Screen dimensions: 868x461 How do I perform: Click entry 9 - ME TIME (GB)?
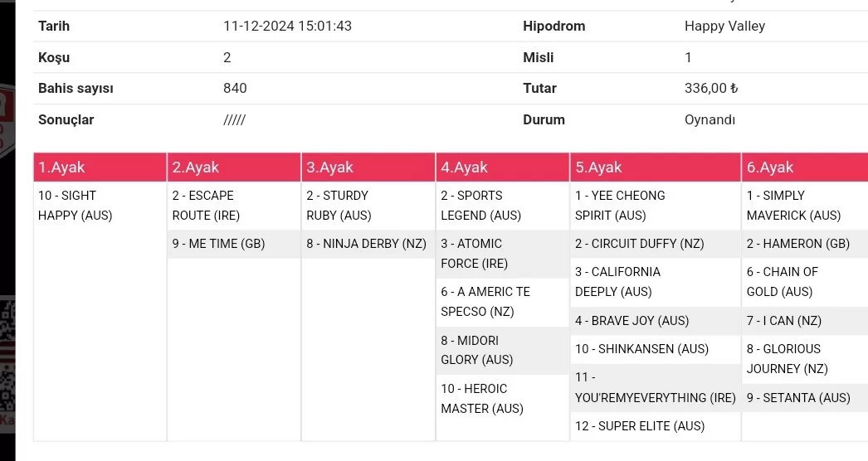(219, 244)
